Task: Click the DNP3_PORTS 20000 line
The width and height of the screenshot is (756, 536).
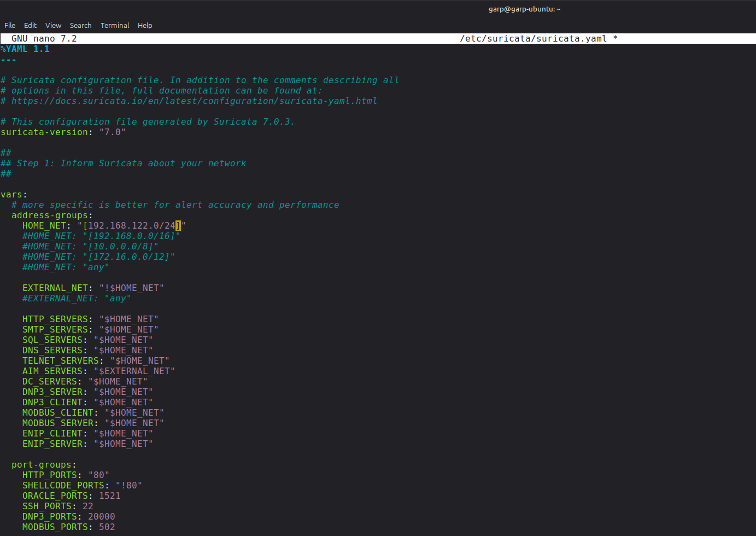Action: tap(69, 517)
